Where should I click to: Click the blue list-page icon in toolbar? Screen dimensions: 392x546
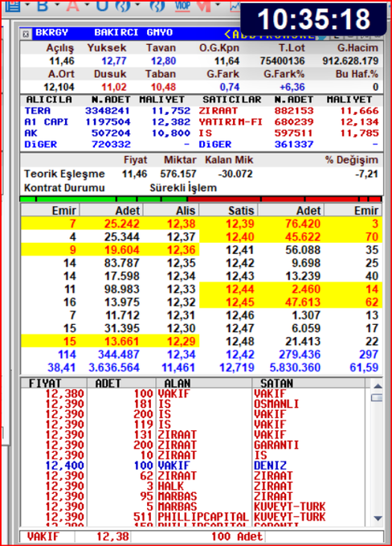[13, 6]
